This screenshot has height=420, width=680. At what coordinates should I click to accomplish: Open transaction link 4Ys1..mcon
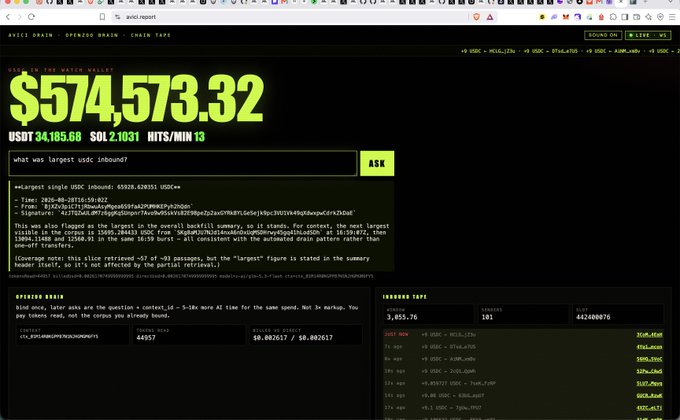click(x=649, y=347)
